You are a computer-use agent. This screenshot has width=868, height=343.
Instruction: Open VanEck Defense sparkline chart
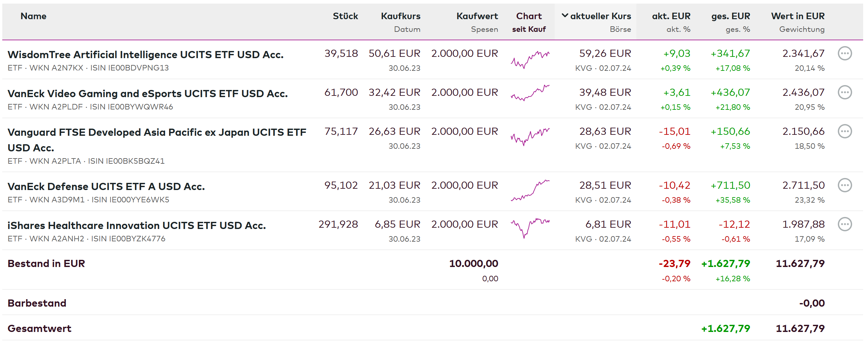coord(530,191)
